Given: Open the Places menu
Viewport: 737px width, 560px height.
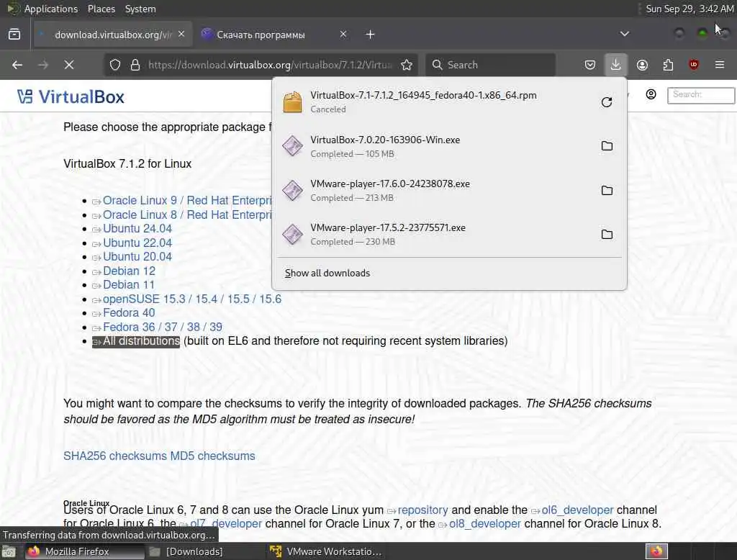Looking at the screenshot, I should (101, 9).
